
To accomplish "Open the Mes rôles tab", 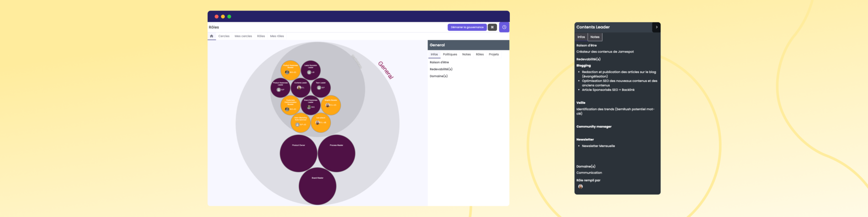I will (x=277, y=36).
